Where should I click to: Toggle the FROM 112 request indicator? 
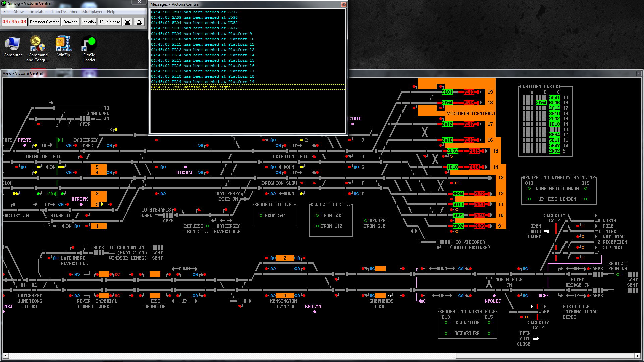[317, 226]
